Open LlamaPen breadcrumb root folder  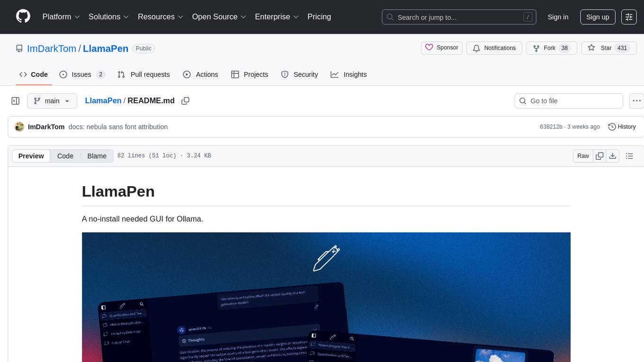(x=103, y=100)
